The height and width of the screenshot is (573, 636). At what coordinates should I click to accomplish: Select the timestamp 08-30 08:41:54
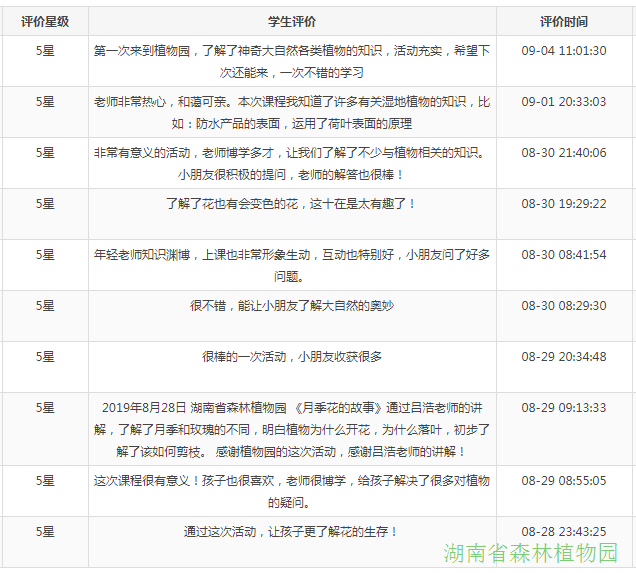pyautogui.click(x=564, y=255)
